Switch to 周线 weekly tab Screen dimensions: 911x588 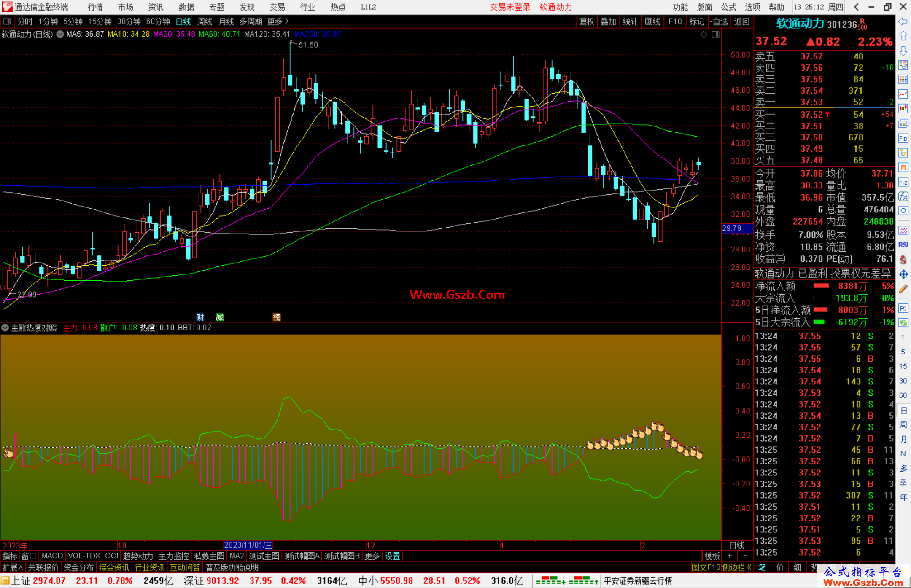point(205,21)
